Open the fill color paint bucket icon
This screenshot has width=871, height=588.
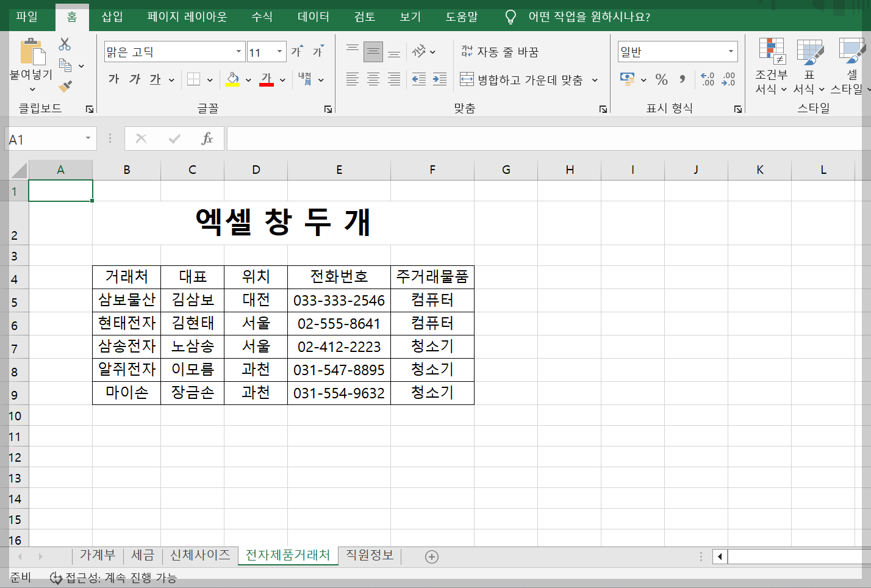pos(234,79)
